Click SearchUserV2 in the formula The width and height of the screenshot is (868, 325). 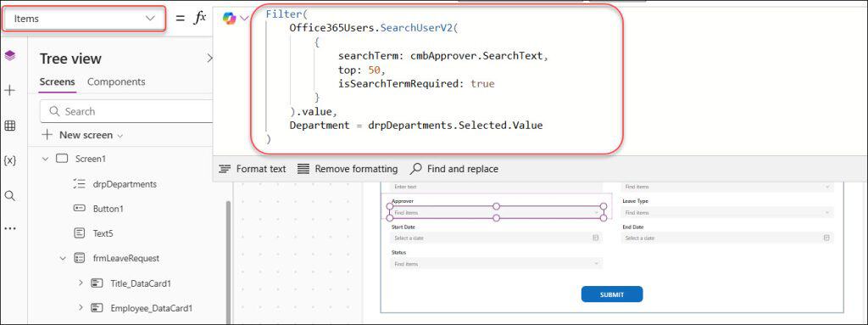coord(417,28)
